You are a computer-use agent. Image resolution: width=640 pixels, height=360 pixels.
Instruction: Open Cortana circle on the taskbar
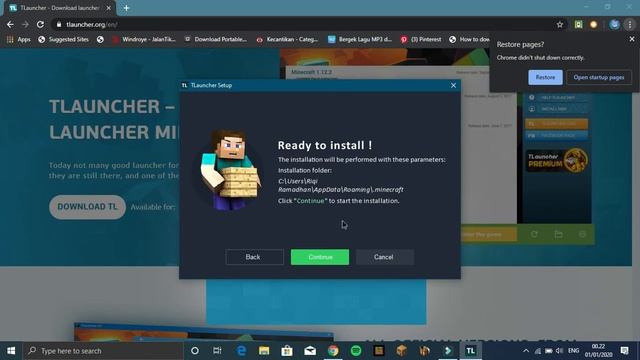195,351
